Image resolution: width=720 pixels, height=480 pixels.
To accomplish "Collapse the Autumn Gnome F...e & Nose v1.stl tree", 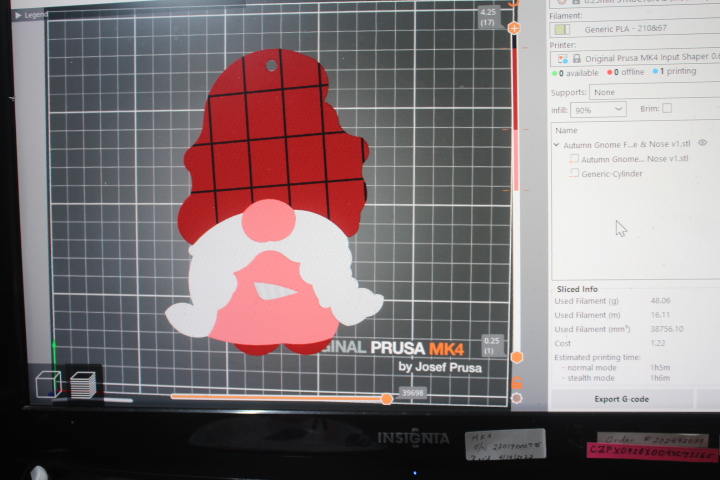I will (557, 145).
